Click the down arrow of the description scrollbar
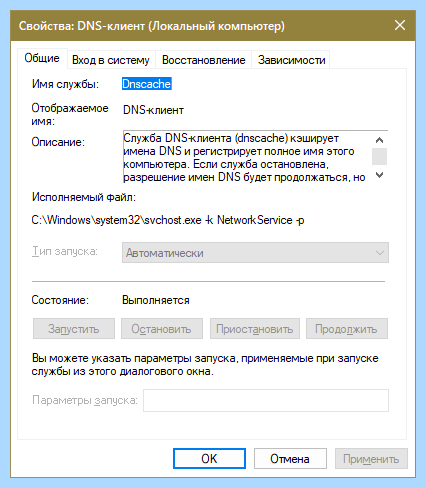 click(x=379, y=175)
